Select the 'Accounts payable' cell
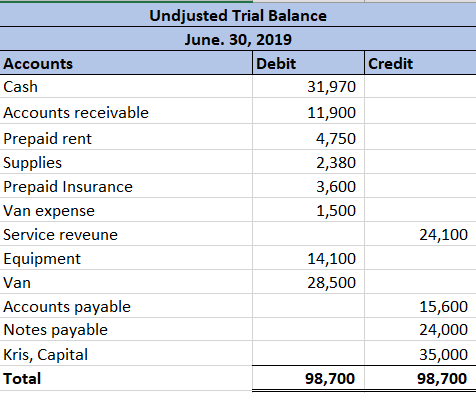 pos(126,306)
